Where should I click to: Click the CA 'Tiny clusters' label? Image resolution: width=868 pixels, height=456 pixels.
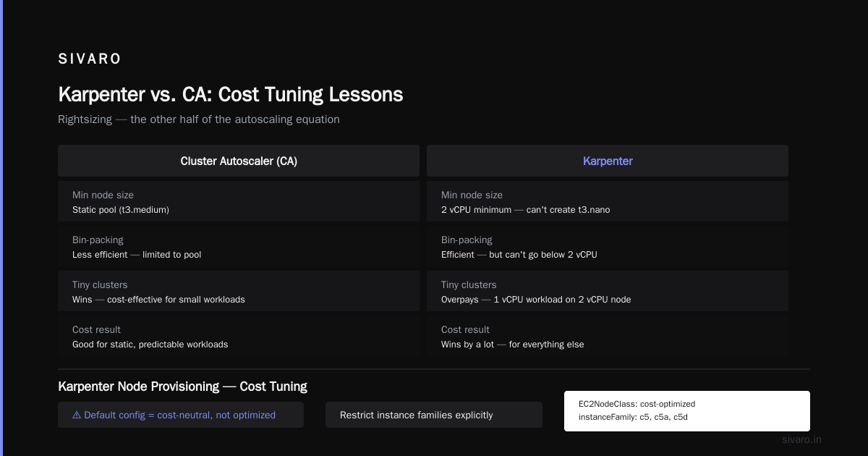pos(101,284)
